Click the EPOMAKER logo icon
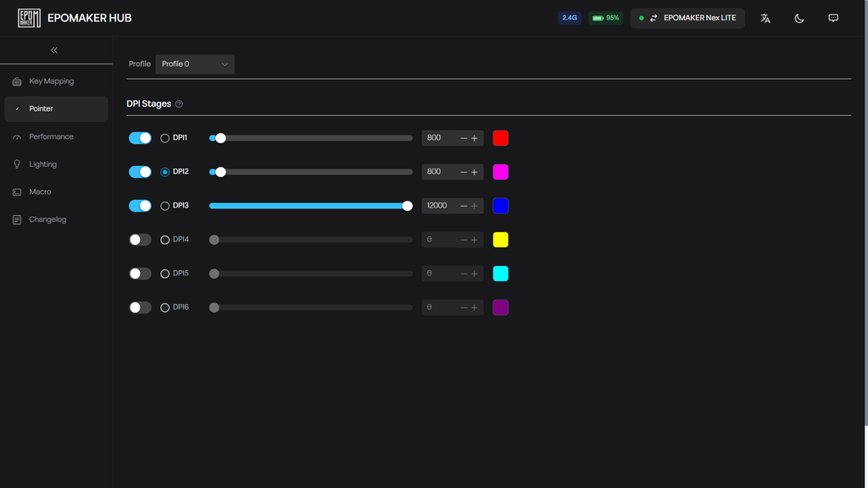 tap(29, 19)
